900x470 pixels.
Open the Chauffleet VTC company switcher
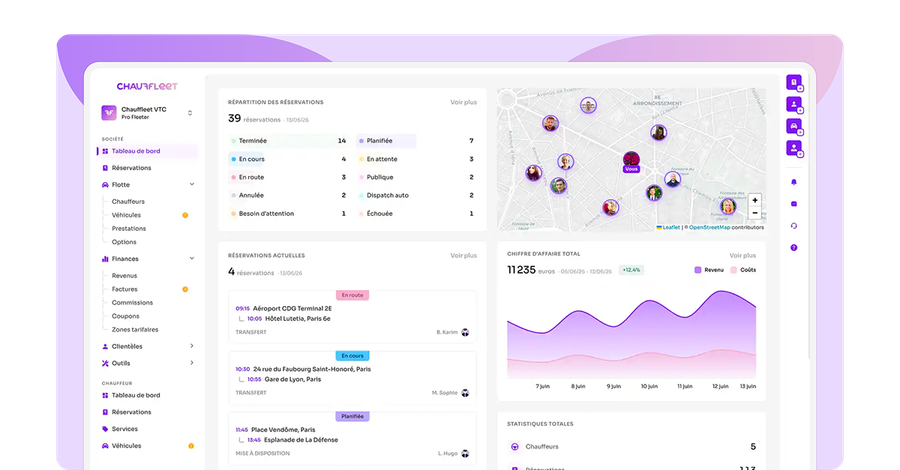click(x=190, y=113)
